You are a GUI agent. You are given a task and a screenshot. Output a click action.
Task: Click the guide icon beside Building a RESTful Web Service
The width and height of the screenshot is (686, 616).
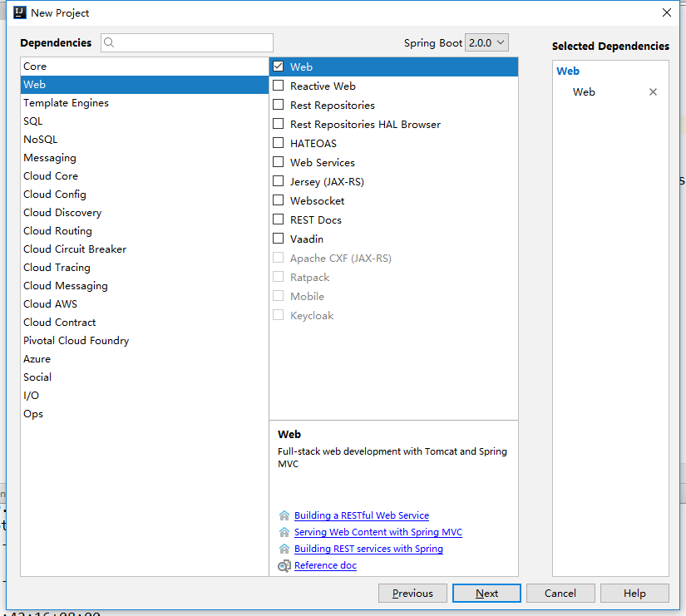(284, 515)
